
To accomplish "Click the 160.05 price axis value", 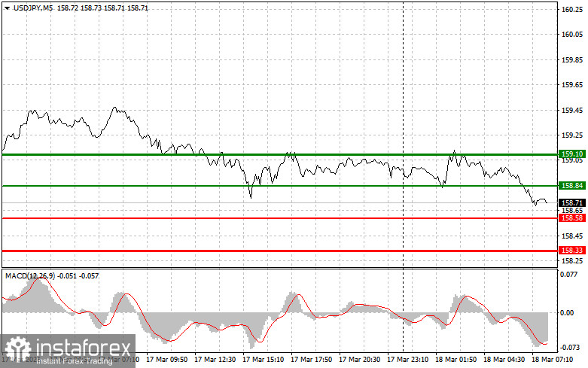I will pos(572,35).
